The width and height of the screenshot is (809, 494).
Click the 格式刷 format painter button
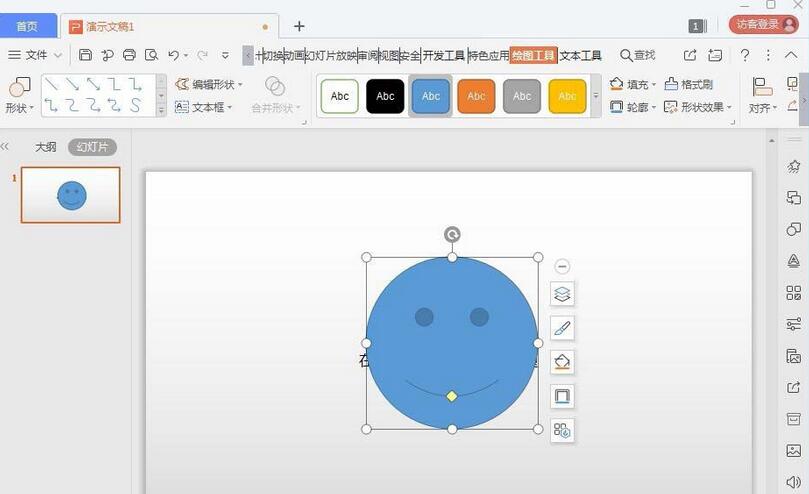(x=689, y=84)
